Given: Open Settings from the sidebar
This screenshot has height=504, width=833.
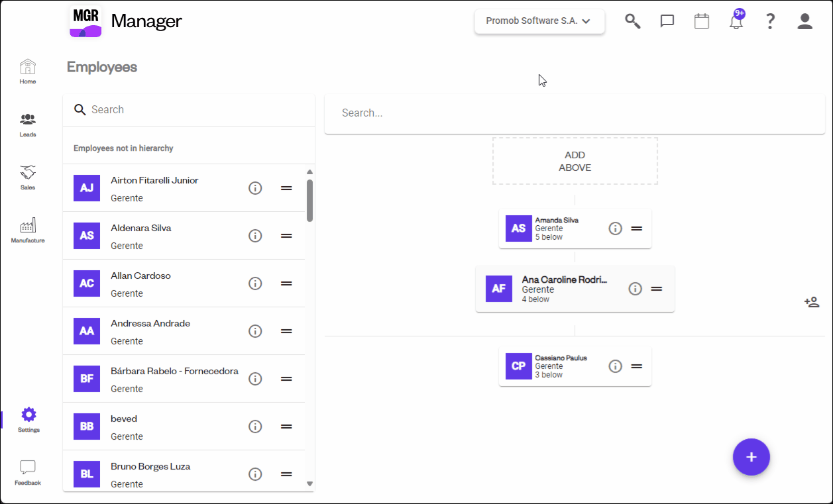Looking at the screenshot, I should click(28, 420).
